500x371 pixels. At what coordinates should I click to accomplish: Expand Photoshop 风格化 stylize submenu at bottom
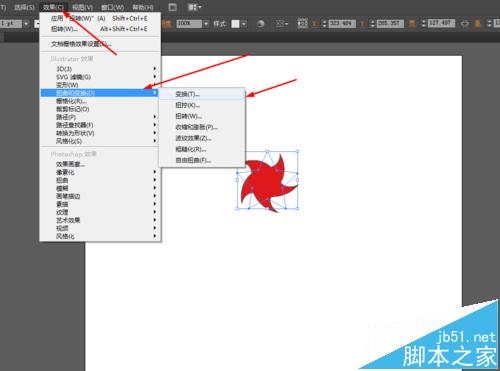click(100, 236)
